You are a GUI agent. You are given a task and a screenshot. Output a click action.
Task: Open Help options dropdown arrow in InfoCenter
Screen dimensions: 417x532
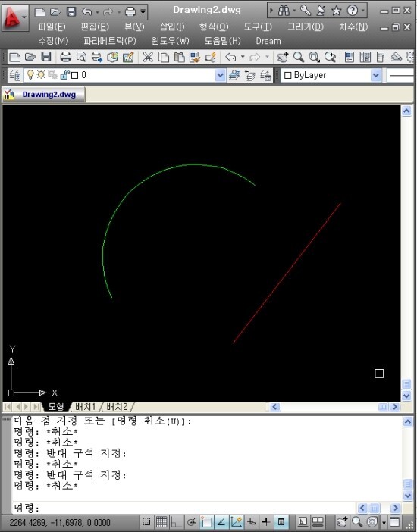tap(362, 11)
